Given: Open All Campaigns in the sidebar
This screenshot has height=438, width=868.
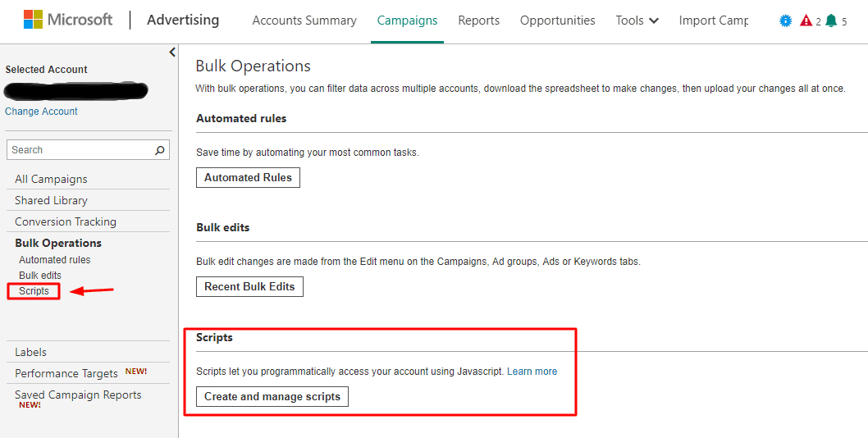Looking at the screenshot, I should [x=51, y=179].
